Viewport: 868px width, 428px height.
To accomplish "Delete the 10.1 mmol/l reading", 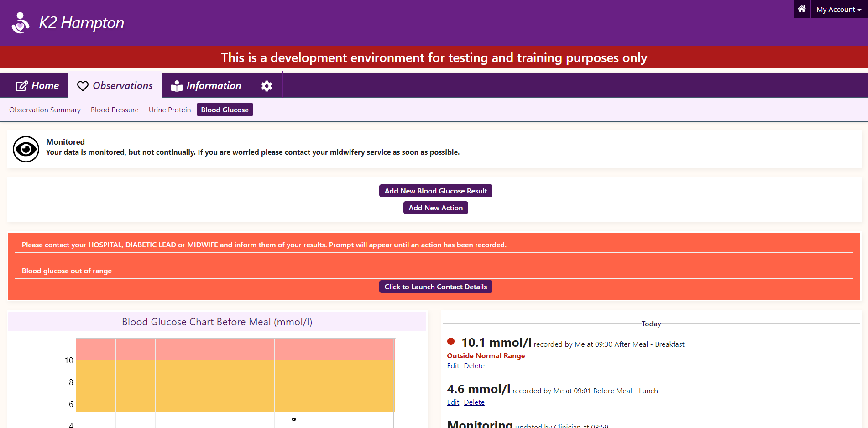I will (x=474, y=366).
